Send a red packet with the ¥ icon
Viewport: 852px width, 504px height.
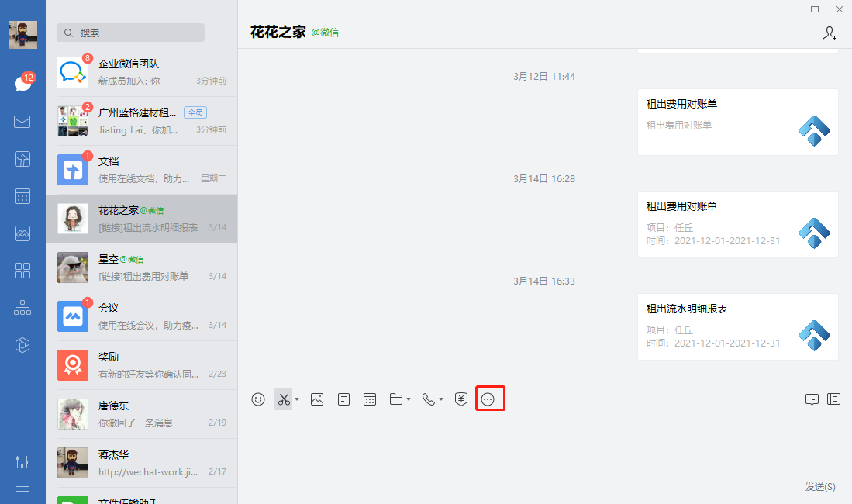click(461, 399)
